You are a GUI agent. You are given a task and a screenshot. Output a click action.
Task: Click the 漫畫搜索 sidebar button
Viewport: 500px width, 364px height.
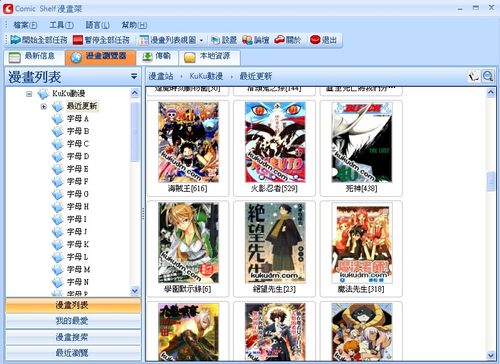[x=73, y=337]
